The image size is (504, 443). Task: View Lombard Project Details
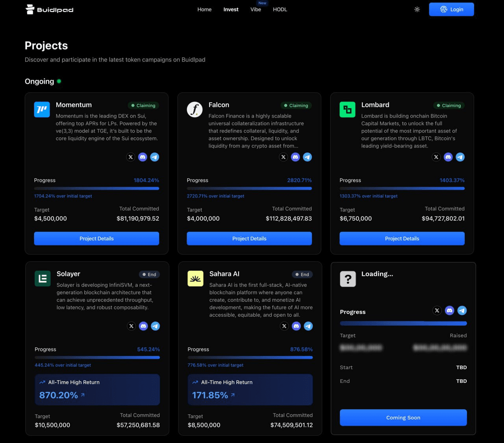(402, 238)
